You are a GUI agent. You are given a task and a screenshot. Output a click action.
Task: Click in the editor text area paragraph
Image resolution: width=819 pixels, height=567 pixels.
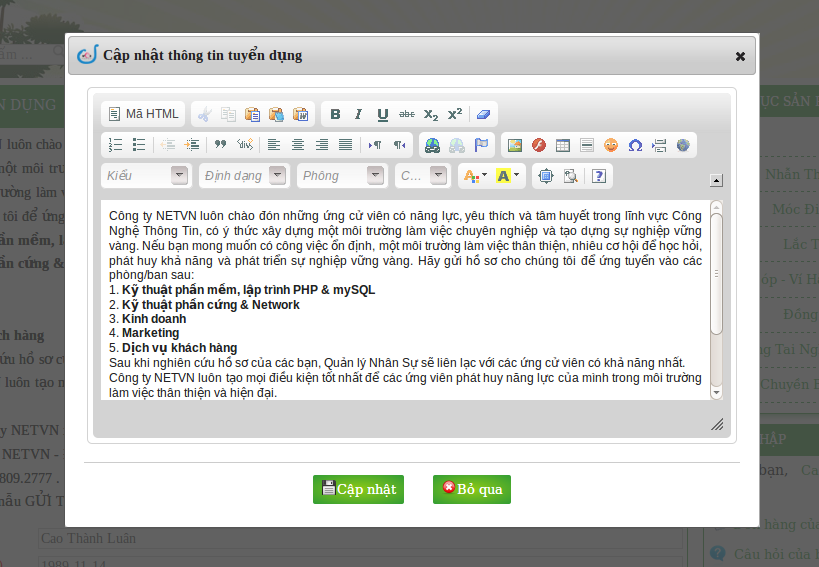click(x=405, y=245)
